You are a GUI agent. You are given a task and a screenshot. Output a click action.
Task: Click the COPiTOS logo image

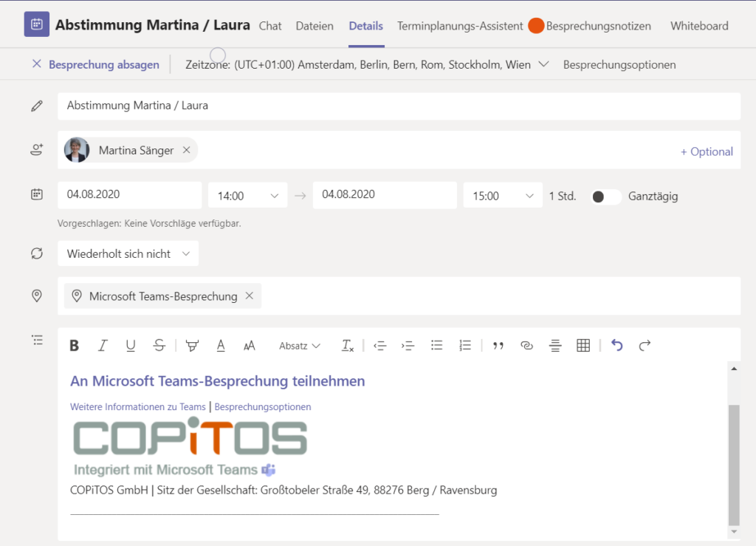[x=190, y=437]
